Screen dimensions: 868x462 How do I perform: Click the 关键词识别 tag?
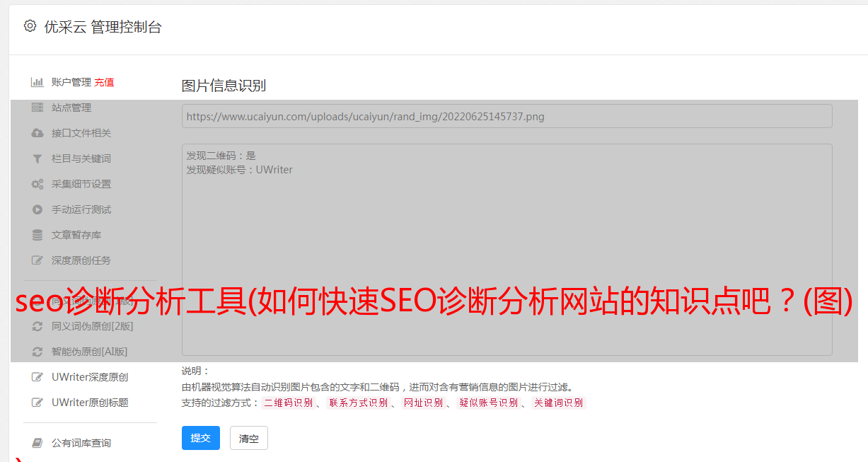[558, 403]
